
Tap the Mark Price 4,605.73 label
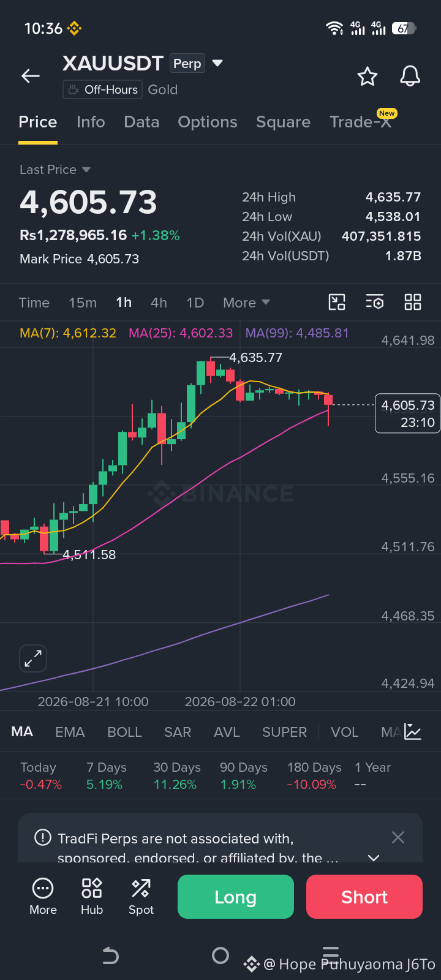click(x=79, y=259)
